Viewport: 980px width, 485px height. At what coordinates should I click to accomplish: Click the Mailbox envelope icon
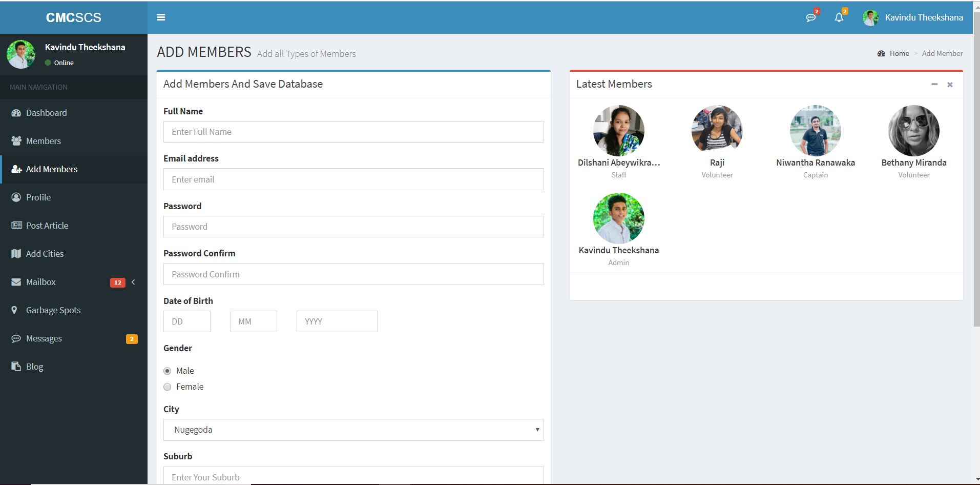coord(16,282)
